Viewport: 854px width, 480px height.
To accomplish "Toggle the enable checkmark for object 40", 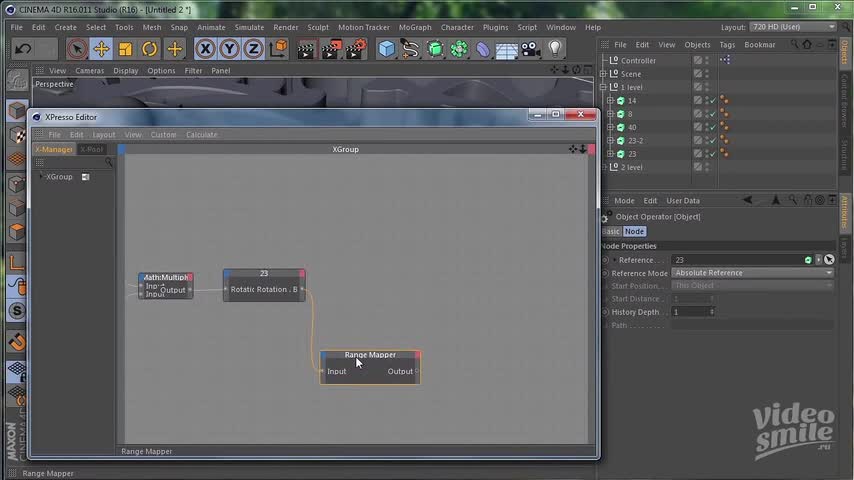I will point(713,127).
